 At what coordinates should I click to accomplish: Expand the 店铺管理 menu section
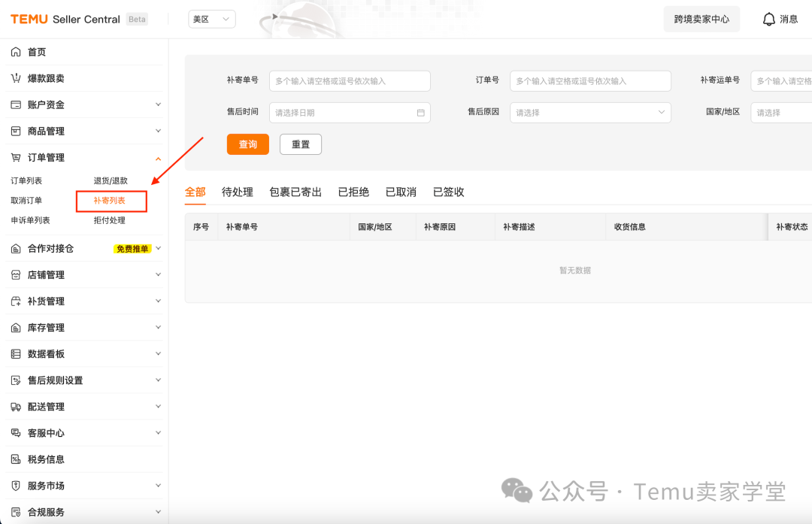pos(158,275)
